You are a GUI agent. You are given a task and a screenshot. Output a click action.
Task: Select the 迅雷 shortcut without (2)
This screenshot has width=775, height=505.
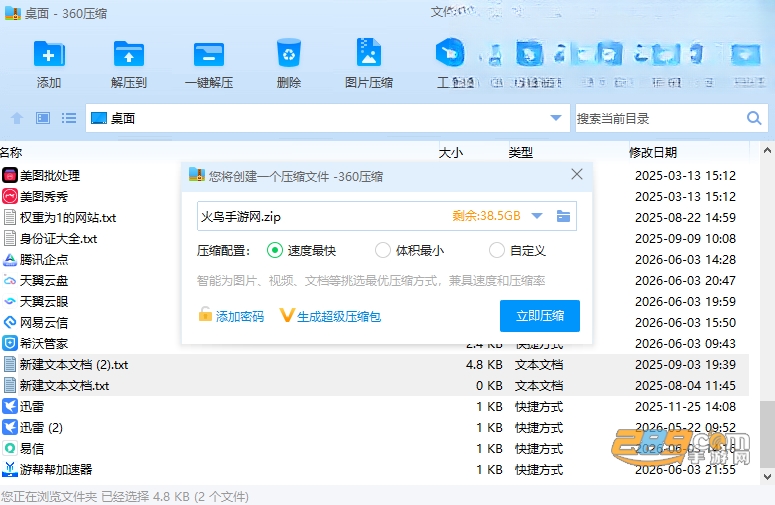click(x=23, y=407)
